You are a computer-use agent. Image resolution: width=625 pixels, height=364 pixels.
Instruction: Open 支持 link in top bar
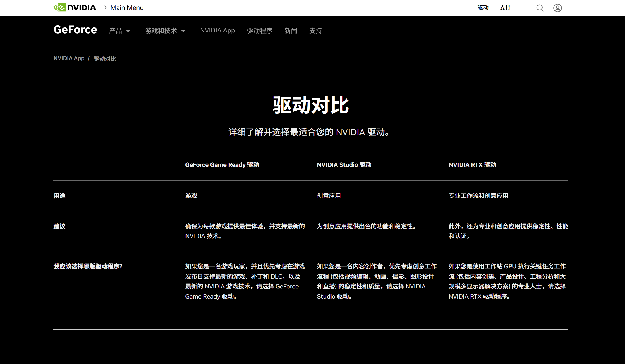tap(505, 8)
